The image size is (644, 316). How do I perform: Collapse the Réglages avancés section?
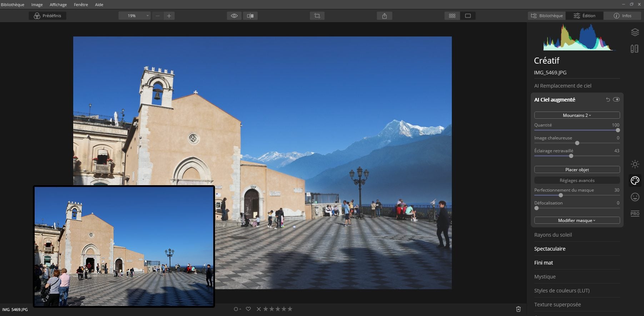(577, 180)
